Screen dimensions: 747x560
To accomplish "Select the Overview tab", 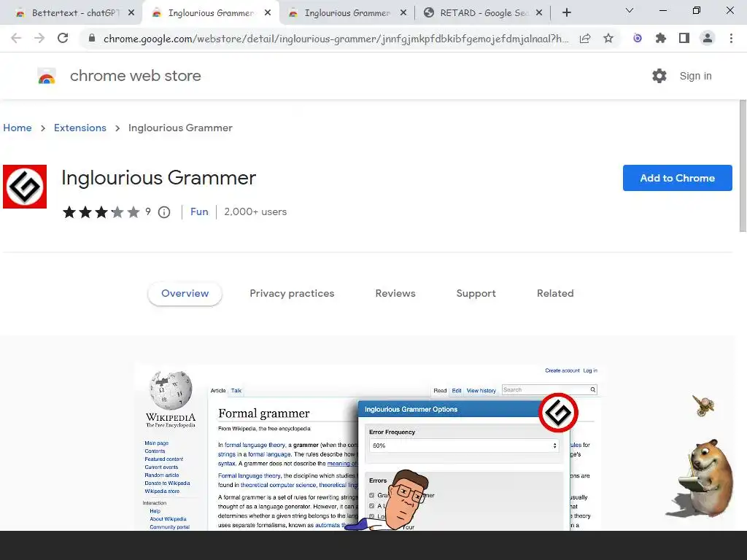I will (185, 293).
